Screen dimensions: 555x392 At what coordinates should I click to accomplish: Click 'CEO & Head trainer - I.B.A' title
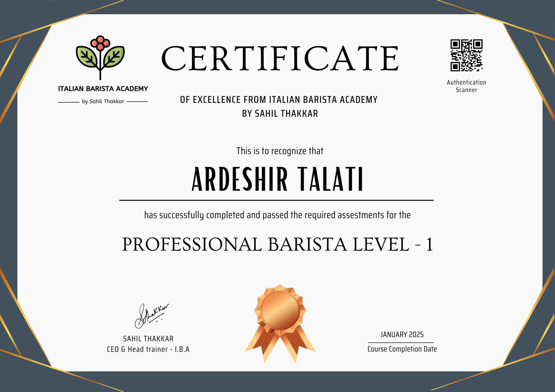pos(148,349)
